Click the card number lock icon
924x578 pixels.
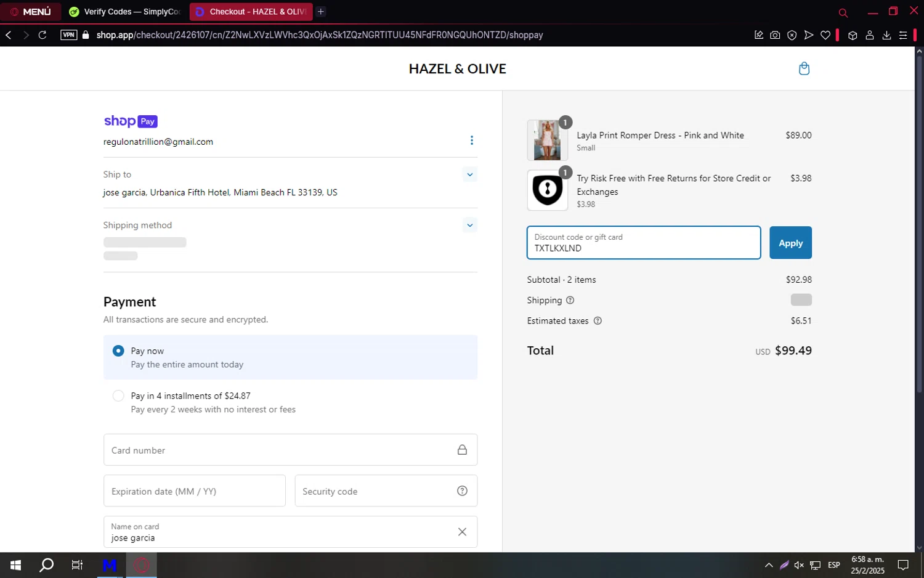(x=462, y=450)
